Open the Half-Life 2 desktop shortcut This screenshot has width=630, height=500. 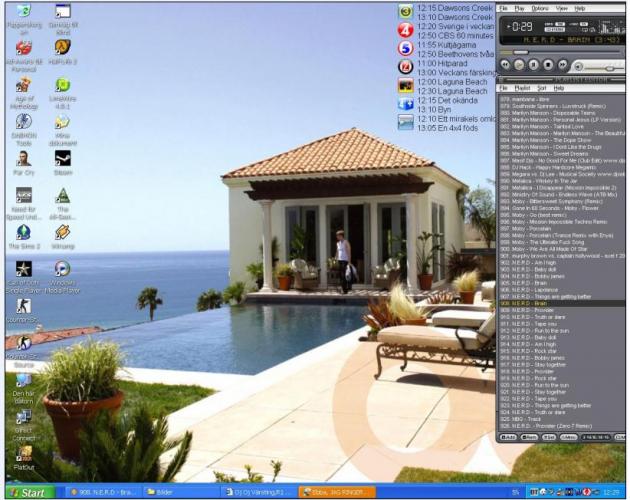click(x=62, y=48)
